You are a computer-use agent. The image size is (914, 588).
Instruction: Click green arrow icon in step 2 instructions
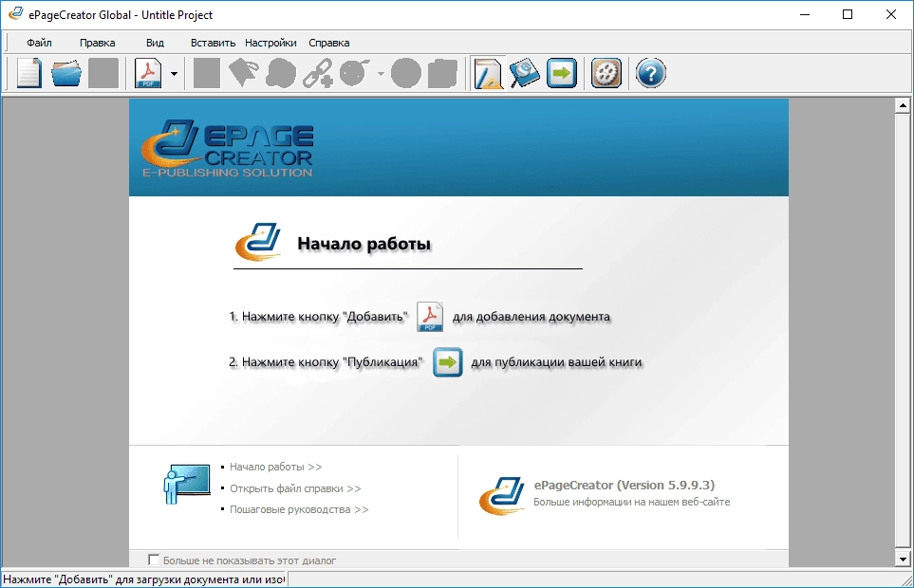click(448, 362)
